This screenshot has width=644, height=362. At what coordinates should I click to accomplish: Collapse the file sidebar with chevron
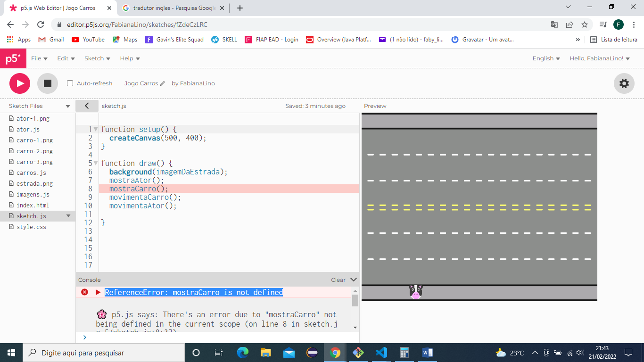[x=87, y=106]
